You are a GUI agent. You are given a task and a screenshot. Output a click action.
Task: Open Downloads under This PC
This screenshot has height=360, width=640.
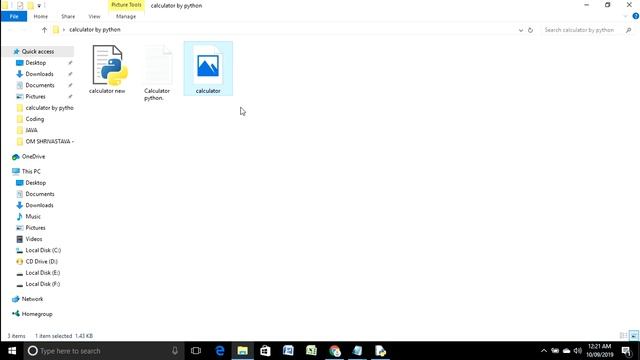coord(39,205)
